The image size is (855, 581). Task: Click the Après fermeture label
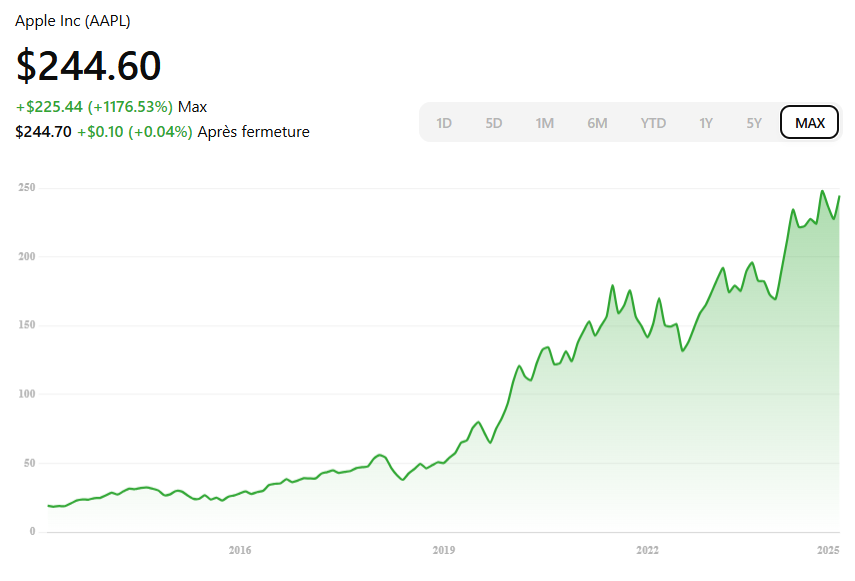tap(253, 131)
